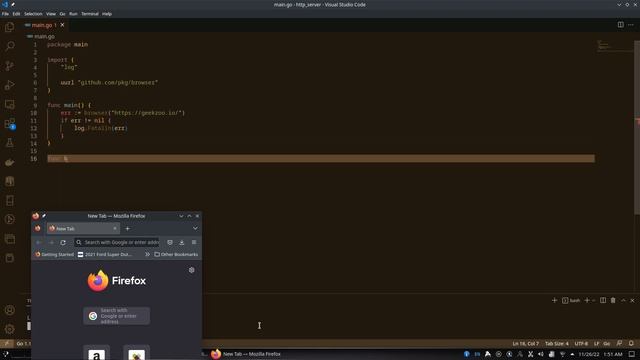640x360 pixels.
Task: Open the Getting Started bookmark
Action: click(54, 254)
